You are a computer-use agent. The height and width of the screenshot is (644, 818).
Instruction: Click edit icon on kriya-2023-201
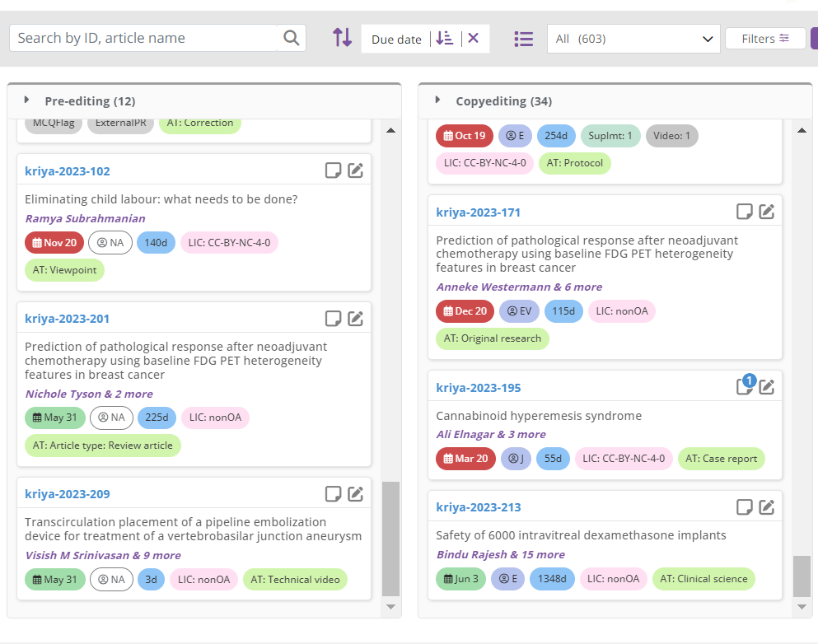coord(355,318)
